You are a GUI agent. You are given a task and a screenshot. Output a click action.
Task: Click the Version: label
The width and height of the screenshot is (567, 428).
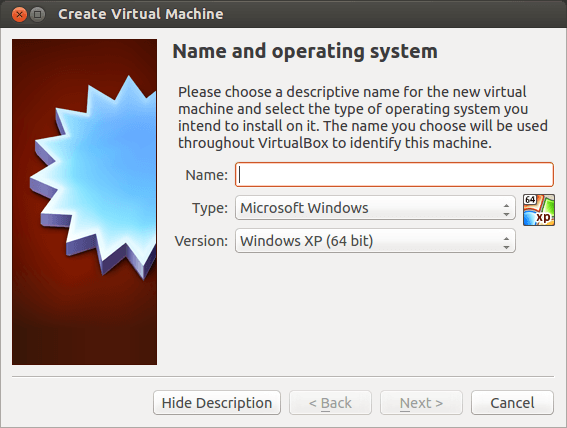201,241
